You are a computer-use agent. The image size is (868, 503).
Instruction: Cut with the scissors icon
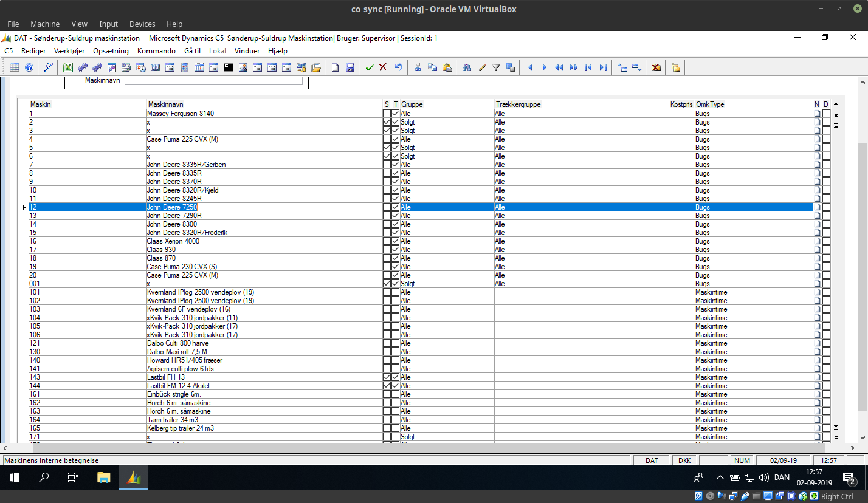tap(418, 67)
